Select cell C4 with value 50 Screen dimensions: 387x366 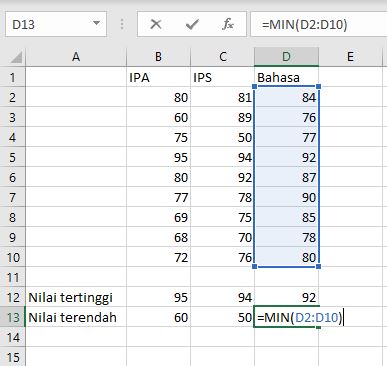(x=222, y=137)
